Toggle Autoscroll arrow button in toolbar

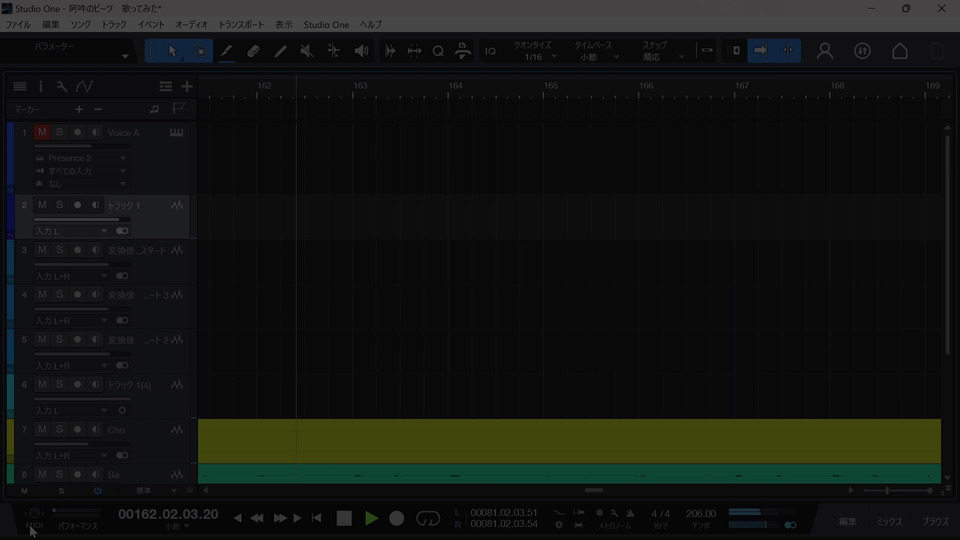click(x=760, y=51)
